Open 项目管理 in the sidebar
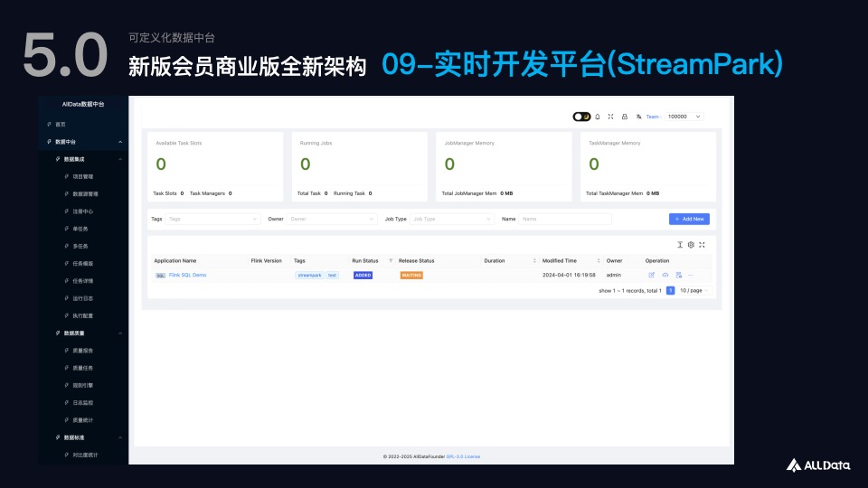 [83, 177]
